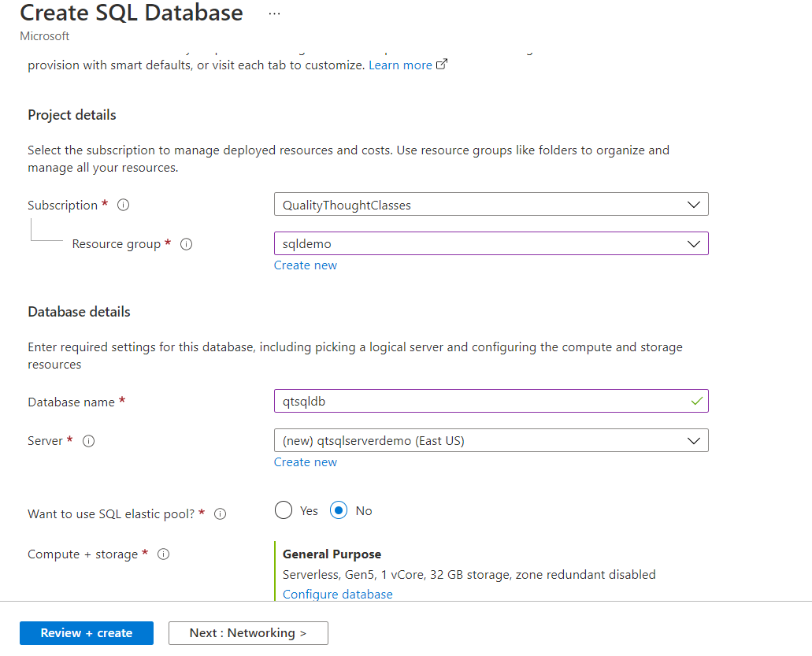The image size is (812, 656).
Task: Select Yes for SQL elastic pool
Action: point(284,510)
